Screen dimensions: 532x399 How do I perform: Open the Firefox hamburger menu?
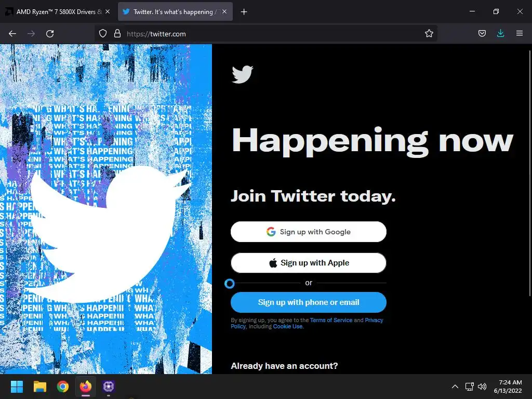(520, 33)
